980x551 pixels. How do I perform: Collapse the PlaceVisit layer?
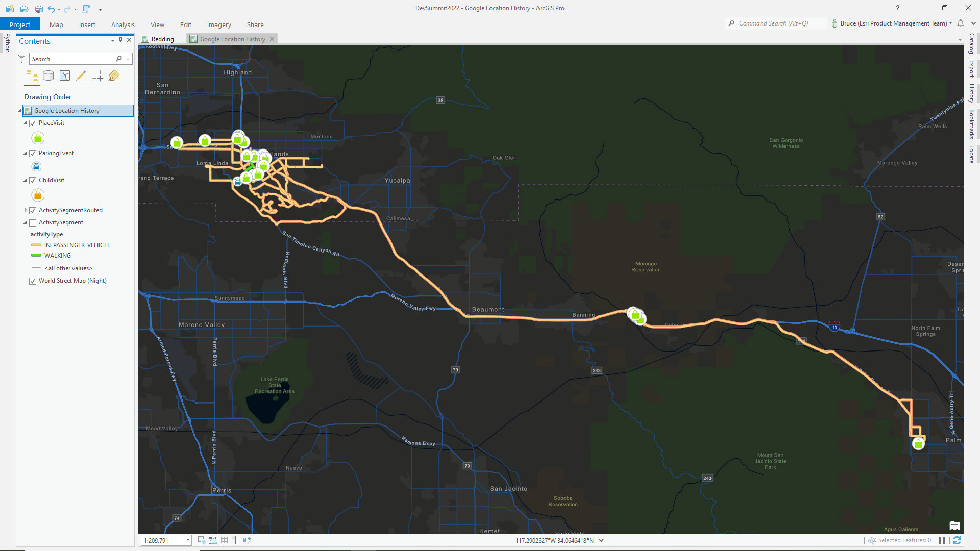point(24,123)
